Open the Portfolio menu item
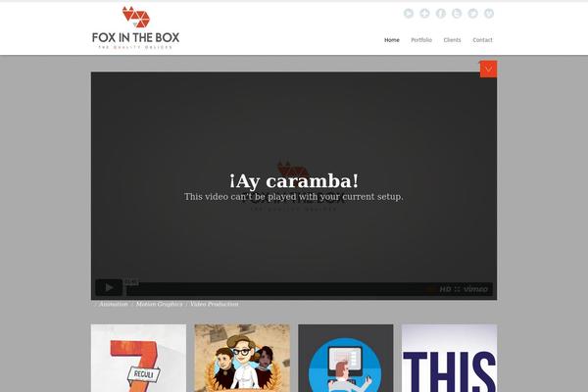 [421, 40]
